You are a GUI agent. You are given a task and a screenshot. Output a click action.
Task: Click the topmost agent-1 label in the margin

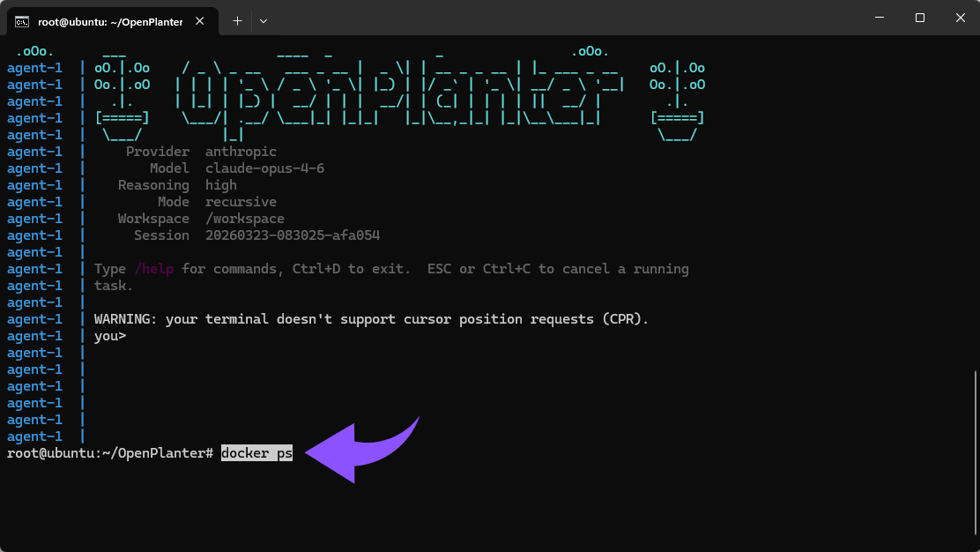(x=35, y=67)
